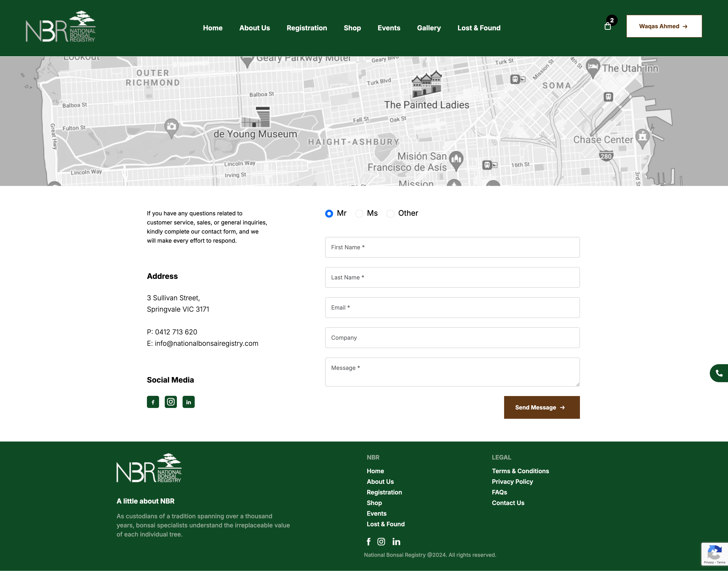Click into the First Name field

[x=452, y=247]
